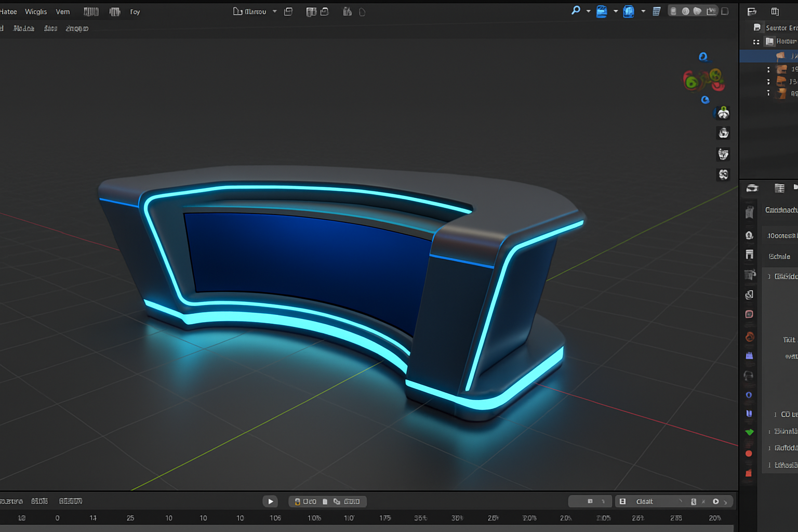The height and width of the screenshot is (532, 798).
Task: Click the first icon in the outliner header
Action: (x=752, y=11)
